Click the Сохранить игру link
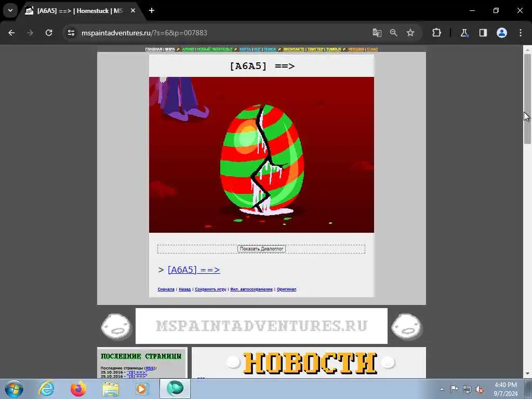Screen dimensions: 532x399 coord(210,289)
